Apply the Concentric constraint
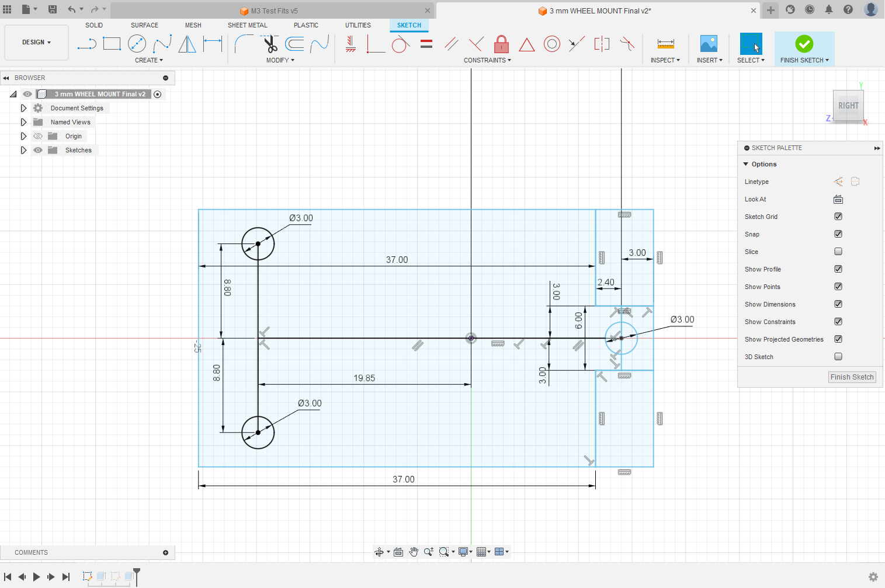Screen dimensions: 885x588 pos(551,44)
